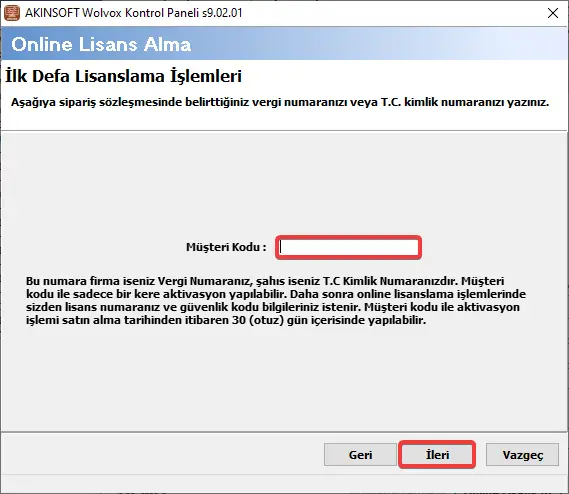Click the AKINSOFT Wolvox Kontrol Paneli title text

point(112,13)
